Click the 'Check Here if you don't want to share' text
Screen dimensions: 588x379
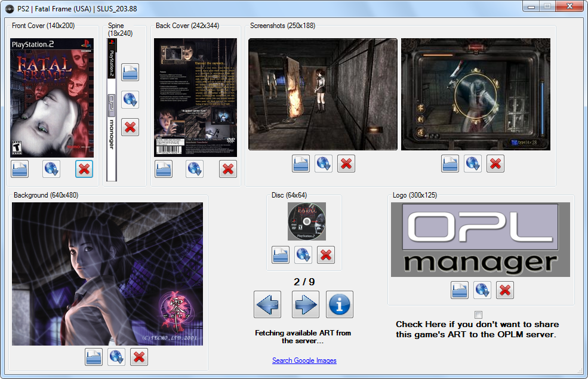[478, 324]
